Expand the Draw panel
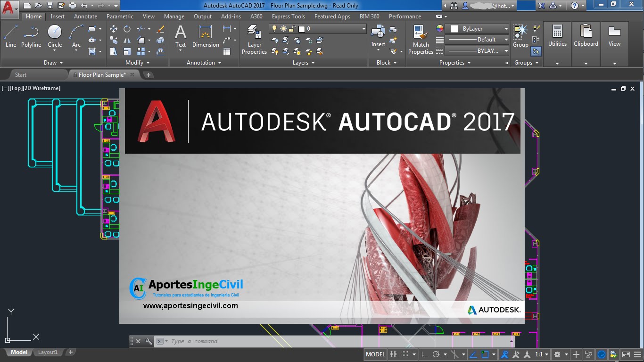644x362 pixels. [53, 63]
